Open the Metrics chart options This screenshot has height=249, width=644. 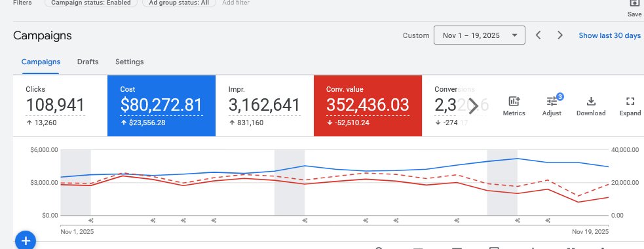514,106
